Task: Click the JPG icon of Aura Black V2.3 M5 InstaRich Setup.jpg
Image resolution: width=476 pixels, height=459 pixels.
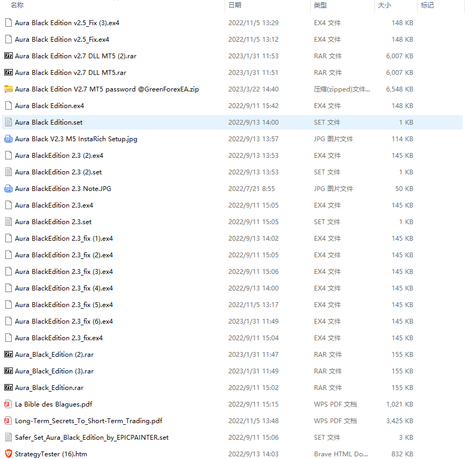Action: (9, 139)
